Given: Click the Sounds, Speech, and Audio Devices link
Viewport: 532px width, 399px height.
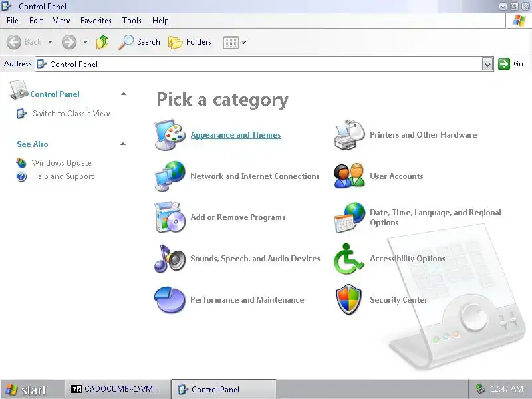Looking at the screenshot, I should [x=255, y=259].
